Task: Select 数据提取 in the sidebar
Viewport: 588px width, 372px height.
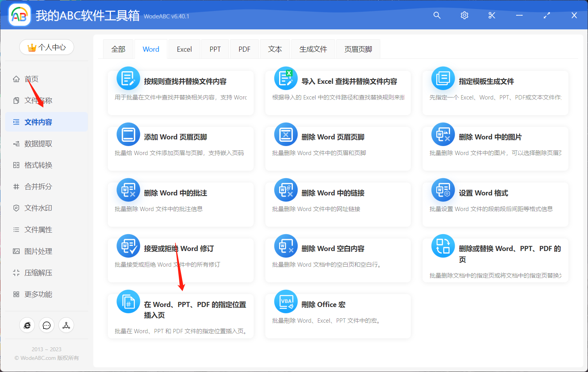Action: (x=39, y=143)
